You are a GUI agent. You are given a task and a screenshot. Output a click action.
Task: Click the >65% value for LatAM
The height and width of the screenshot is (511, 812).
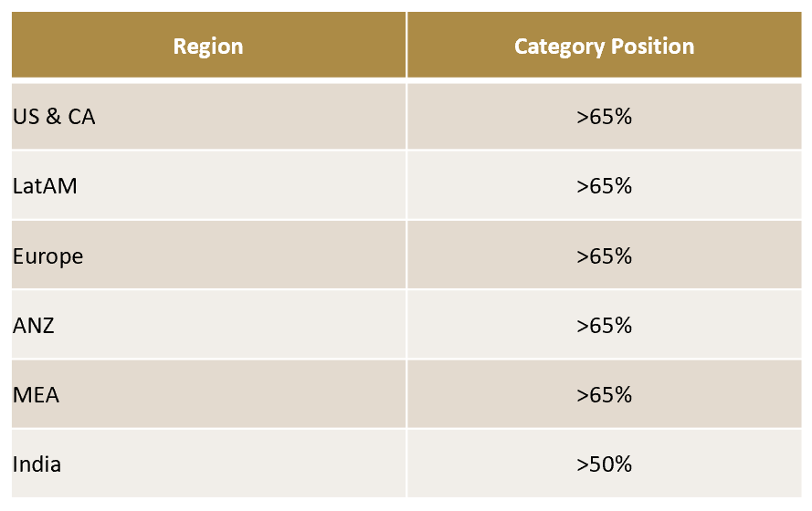(x=604, y=186)
